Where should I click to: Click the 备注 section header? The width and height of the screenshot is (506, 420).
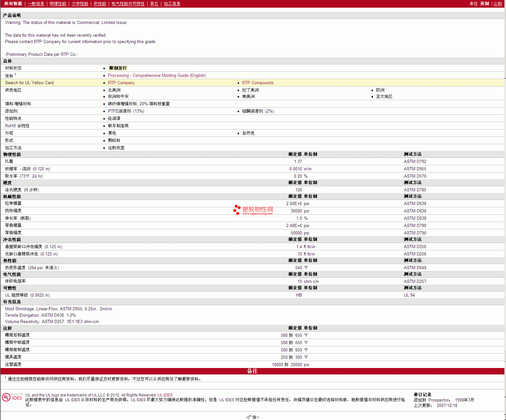coord(252,371)
